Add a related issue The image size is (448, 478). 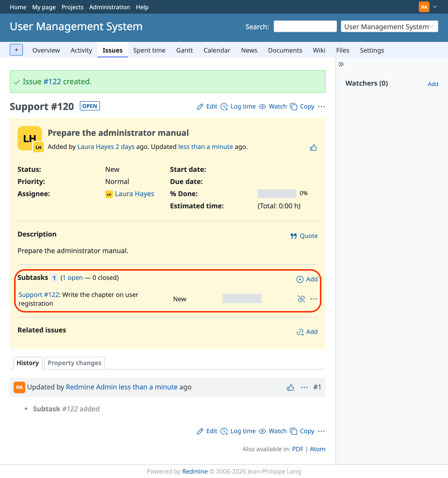(307, 331)
